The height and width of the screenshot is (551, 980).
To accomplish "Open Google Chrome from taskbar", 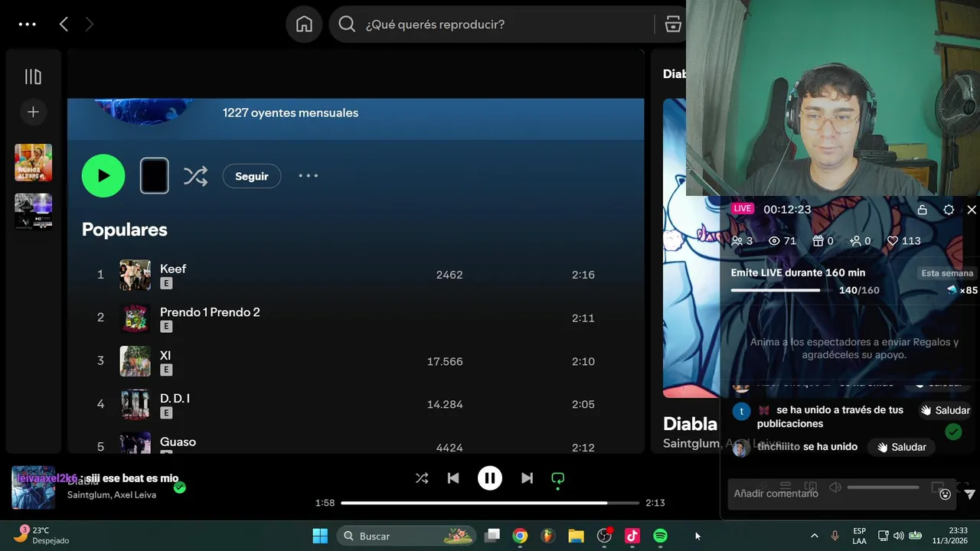I will 520,536.
